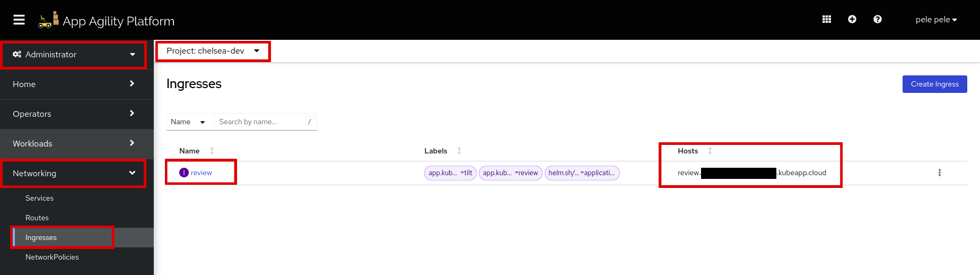Open the application launcher grid icon
Screen dimensions: 980x275
tap(826, 19)
